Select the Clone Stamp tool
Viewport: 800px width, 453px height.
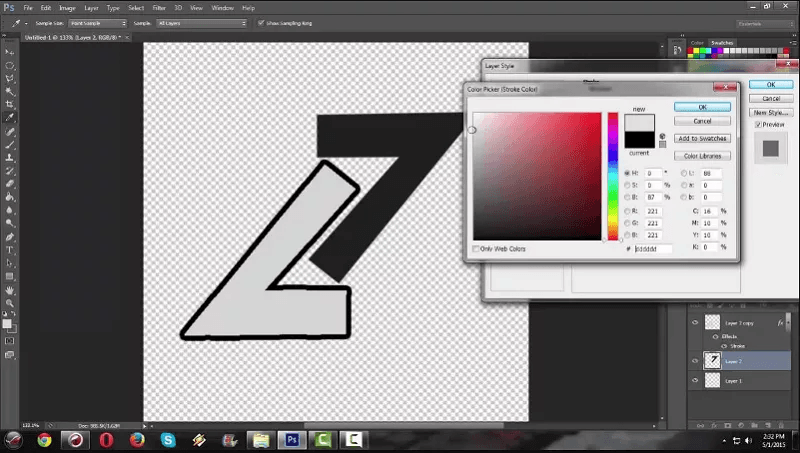9,158
